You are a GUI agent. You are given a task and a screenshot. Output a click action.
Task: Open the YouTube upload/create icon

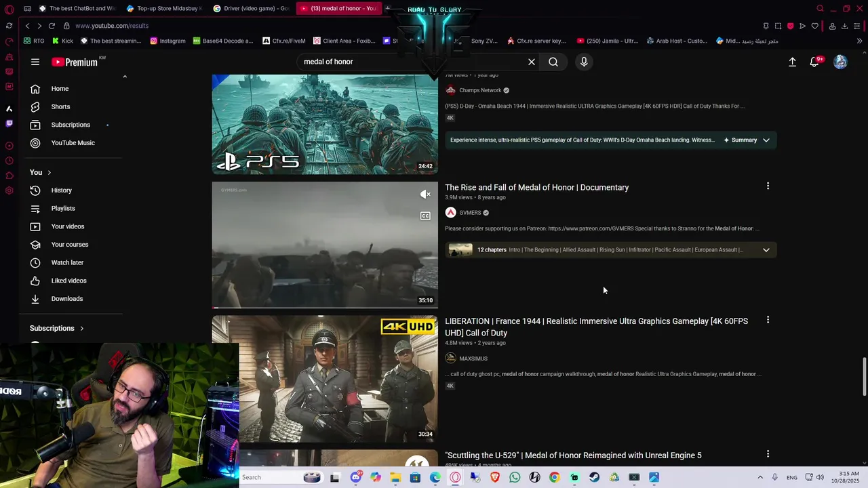pos(792,62)
